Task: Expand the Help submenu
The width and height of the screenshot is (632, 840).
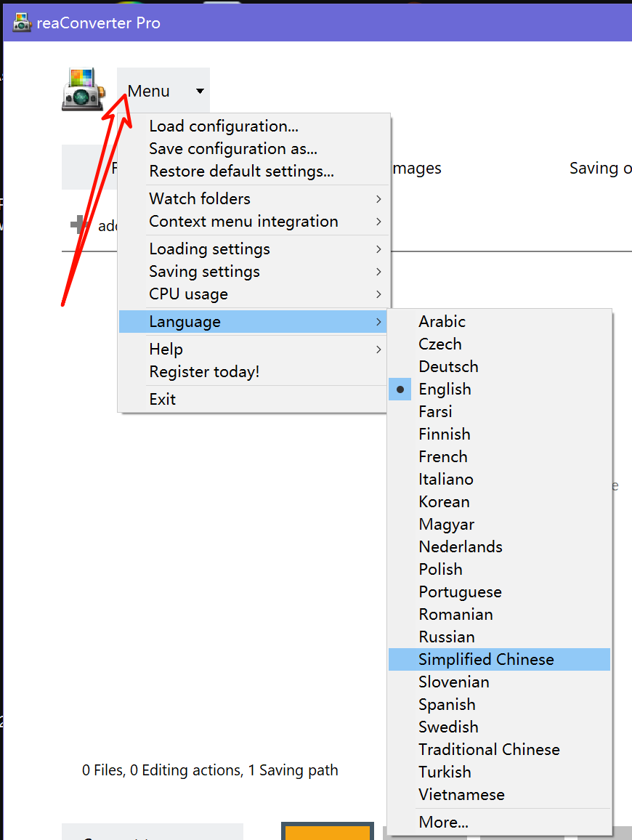Action: click(x=253, y=350)
